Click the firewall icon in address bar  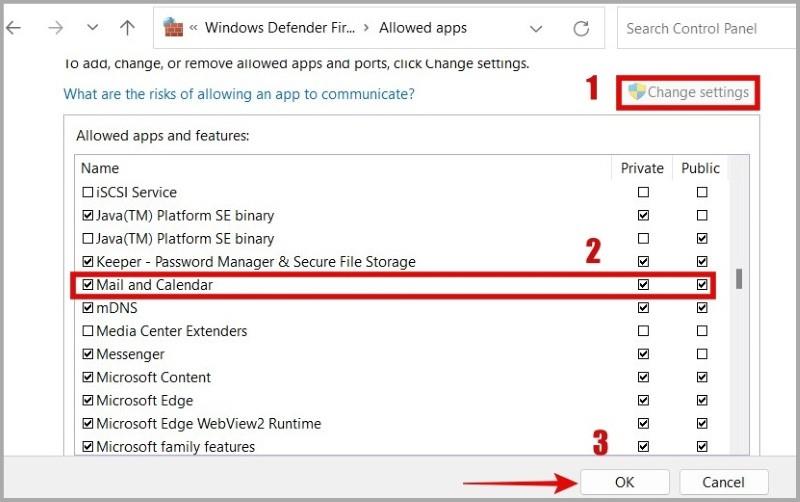(173, 28)
